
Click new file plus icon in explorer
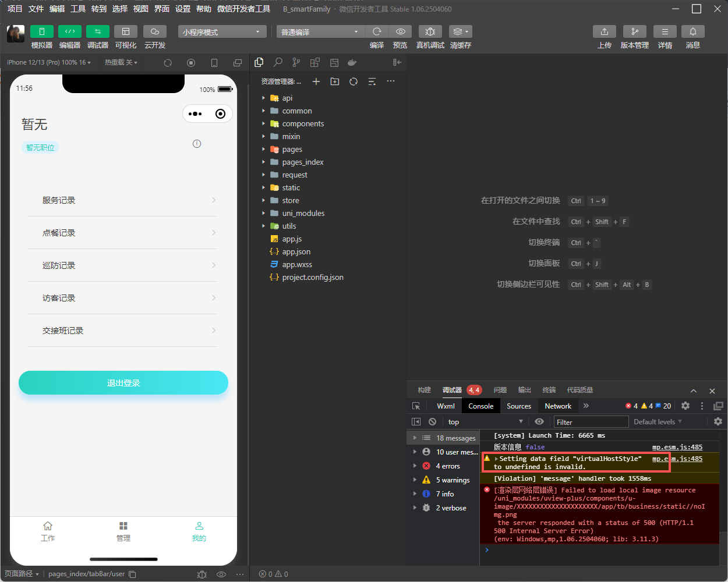coord(316,81)
